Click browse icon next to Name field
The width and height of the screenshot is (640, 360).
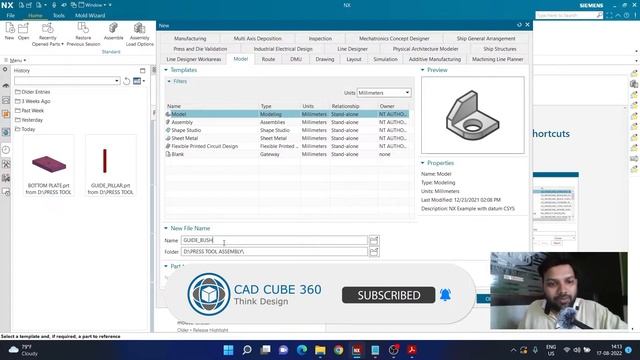(x=373, y=240)
